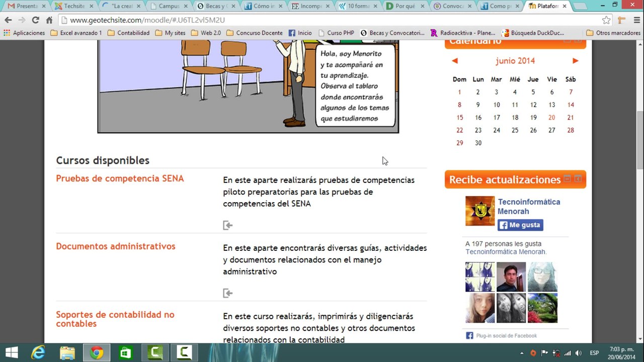
Task: Open the Aplicaciones apps shortcut
Action: 24,33
